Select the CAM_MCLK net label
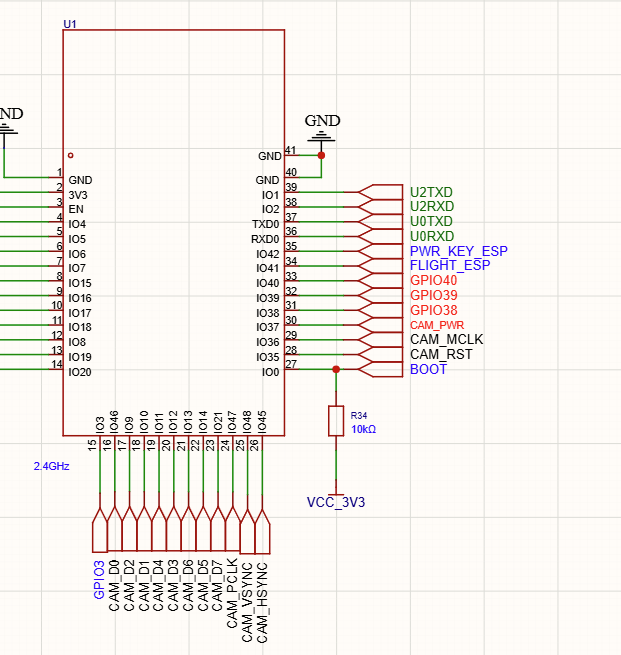Viewport: 621px width, 655px height. (446, 339)
